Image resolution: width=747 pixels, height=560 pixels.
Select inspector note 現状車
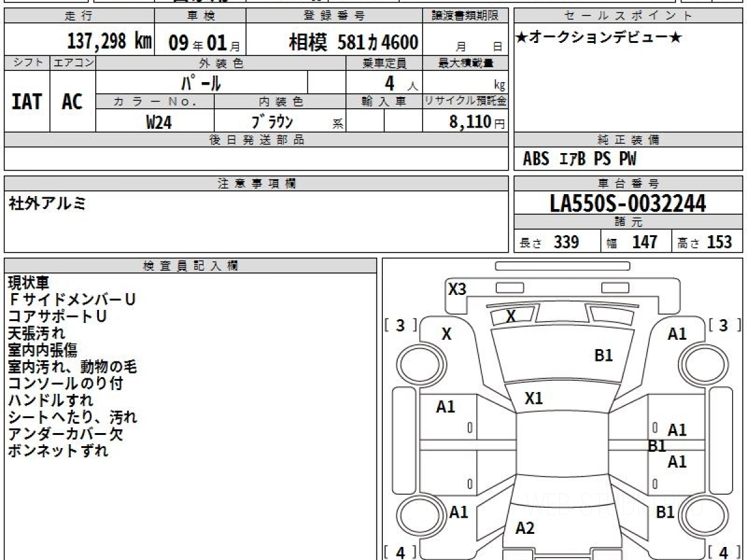coord(29,283)
